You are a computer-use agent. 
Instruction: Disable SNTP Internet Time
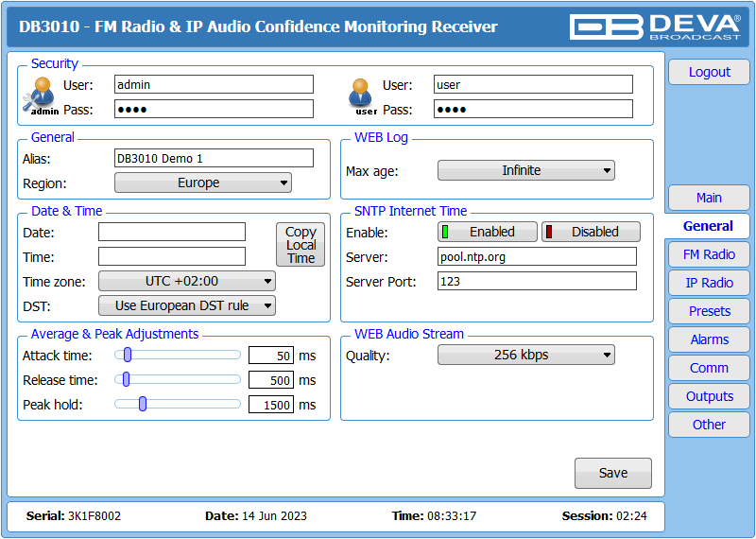pos(592,232)
